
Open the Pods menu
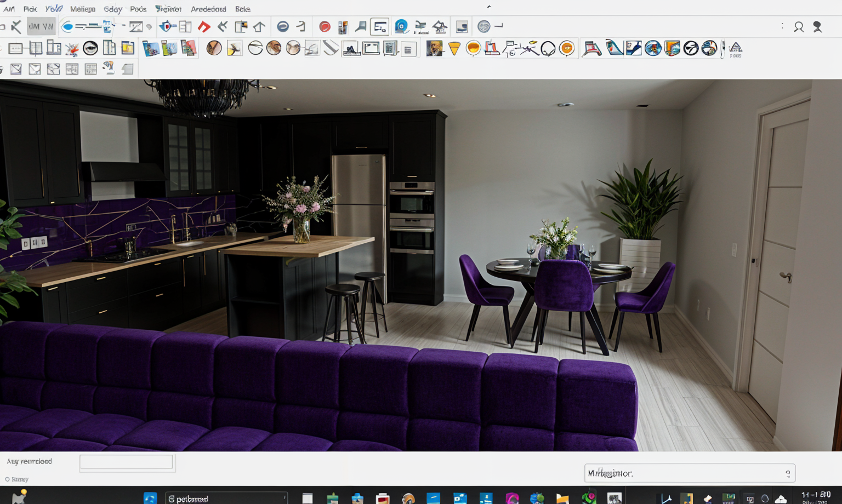[138, 9]
